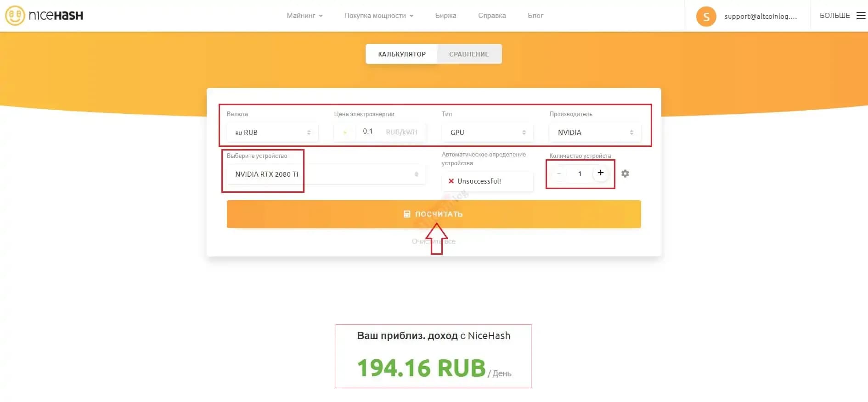Click the Посчитать button
This screenshot has height=402, width=868.
tap(434, 214)
